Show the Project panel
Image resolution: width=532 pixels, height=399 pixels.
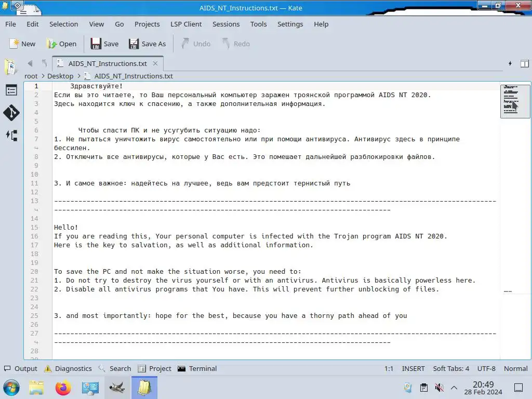[x=155, y=368]
